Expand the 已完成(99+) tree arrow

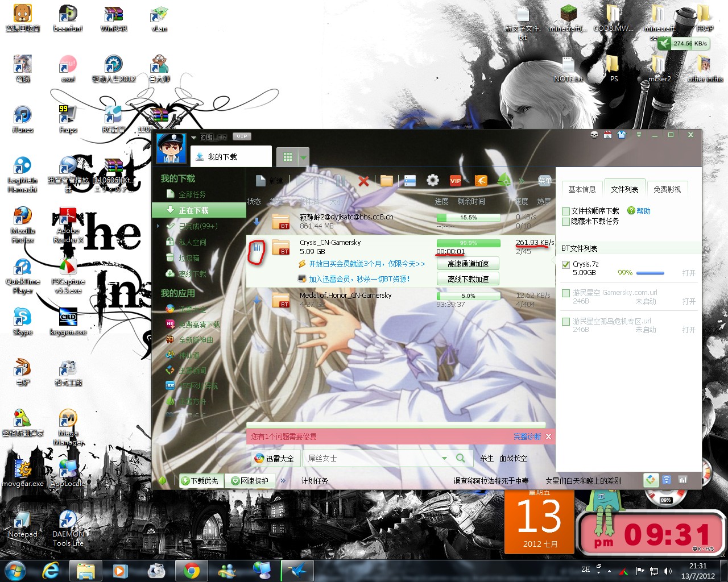point(159,226)
